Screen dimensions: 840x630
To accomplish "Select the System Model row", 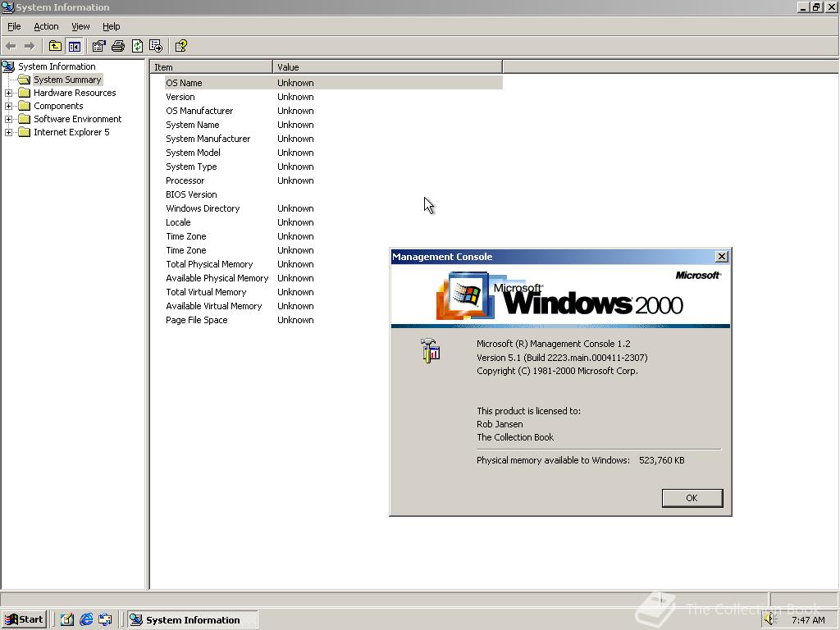I will [333, 153].
